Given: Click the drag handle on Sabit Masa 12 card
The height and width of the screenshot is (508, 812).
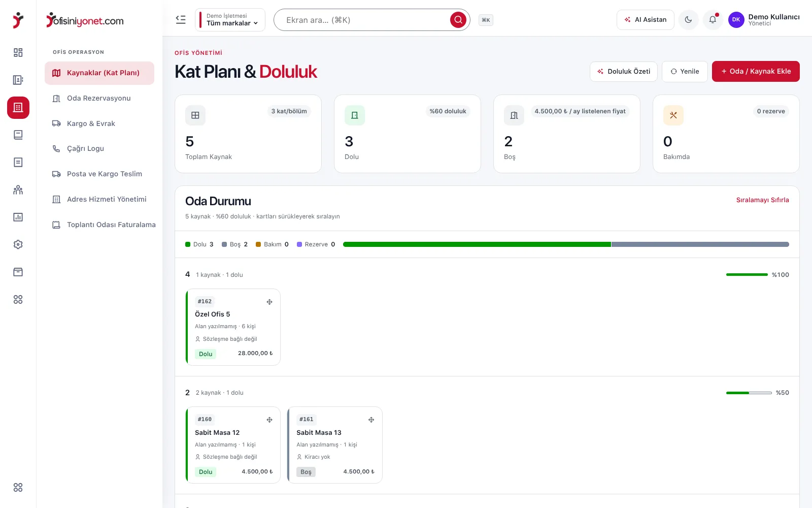Looking at the screenshot, I should pos(269,420).
